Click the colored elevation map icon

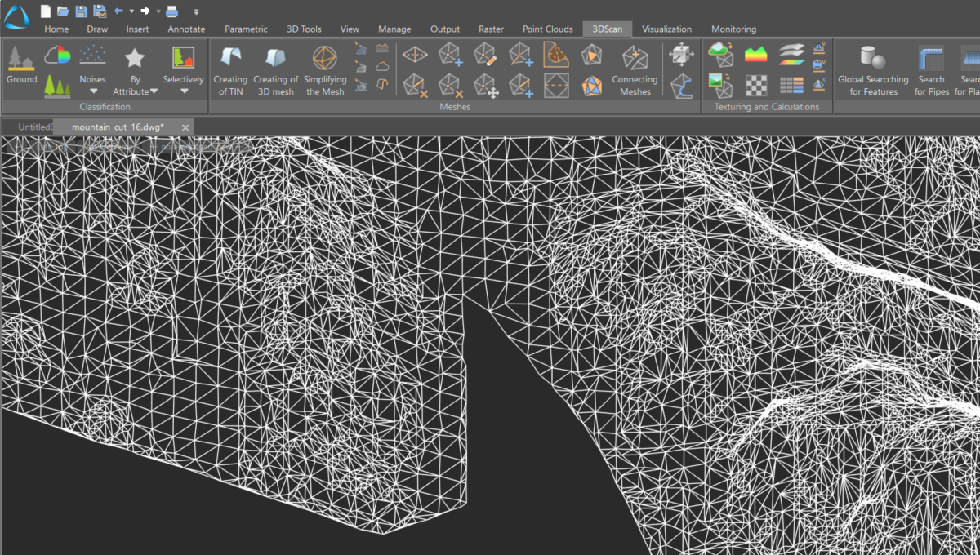click(x=756, y=54)
